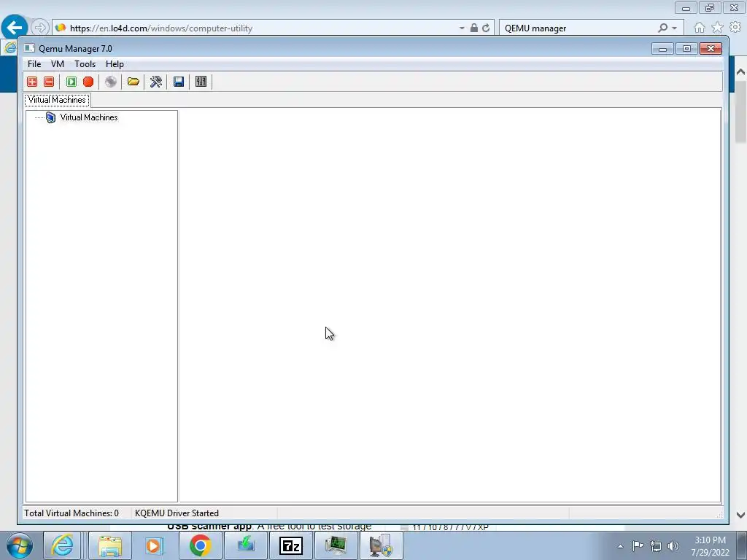Select Virtual Machines tree item label
Image resolution: width=747 pixels, height=560 pixels.
tap(89, 117)
